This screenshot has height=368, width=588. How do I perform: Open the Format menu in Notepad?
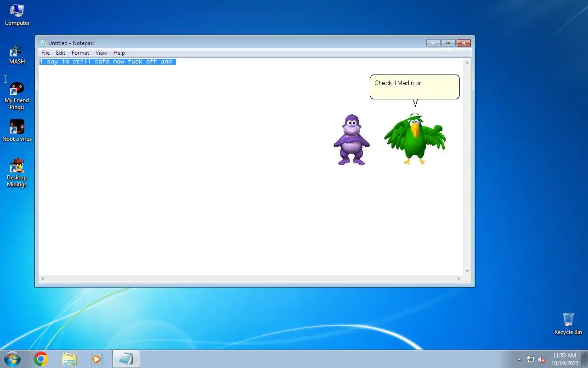tap(80, 53)
